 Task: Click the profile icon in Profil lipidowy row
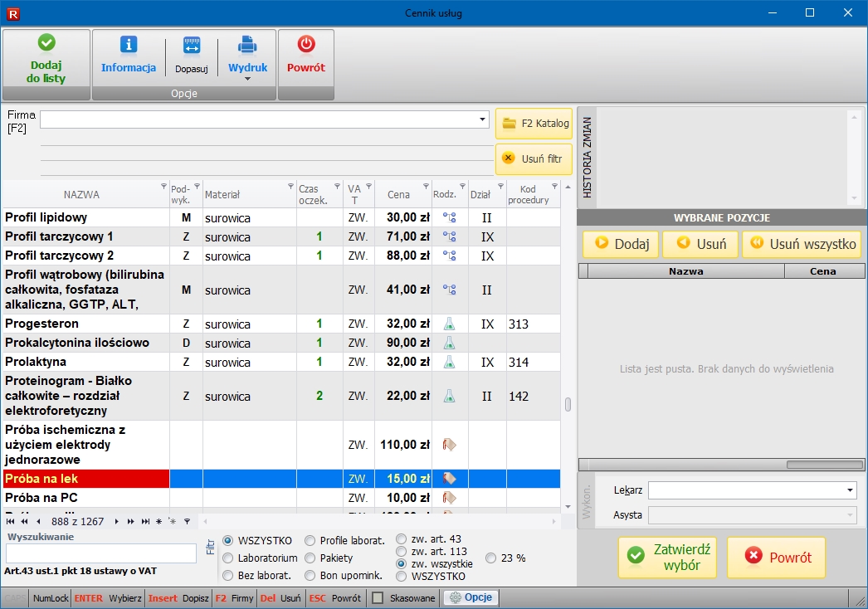(449, 217)
